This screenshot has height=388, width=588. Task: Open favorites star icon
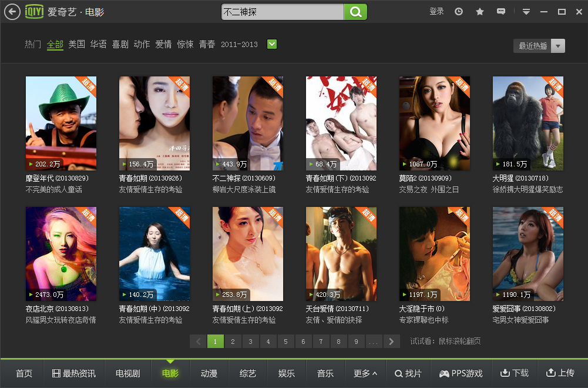(x=480, y=12)
